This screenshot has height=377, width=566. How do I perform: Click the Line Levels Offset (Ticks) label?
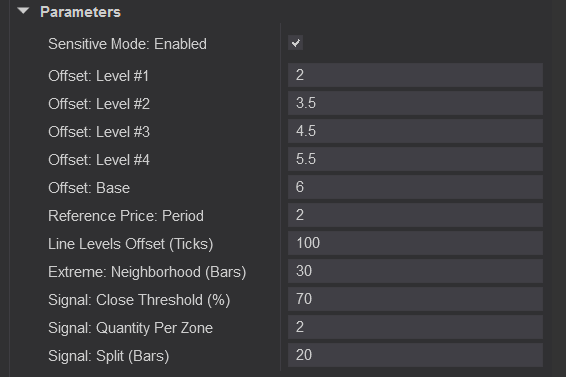click(131, 244)
